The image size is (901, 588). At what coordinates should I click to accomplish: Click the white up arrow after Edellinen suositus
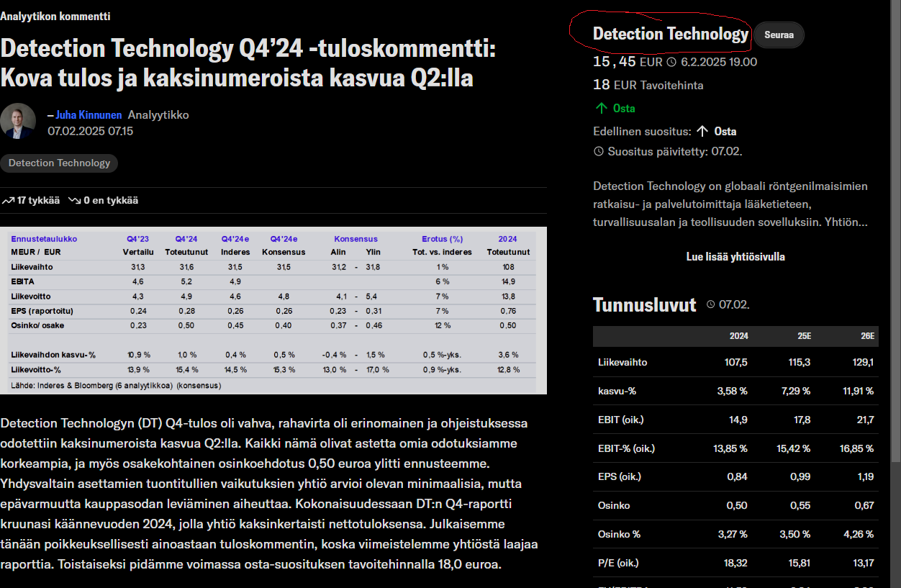point(702,131)
